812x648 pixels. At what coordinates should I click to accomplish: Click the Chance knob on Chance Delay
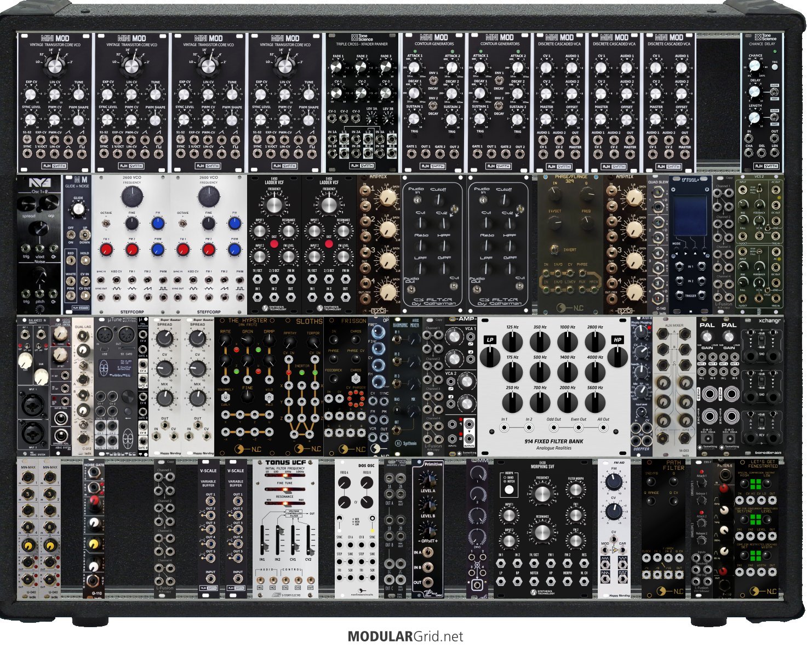pyautogui.click(x=756, y=66)
